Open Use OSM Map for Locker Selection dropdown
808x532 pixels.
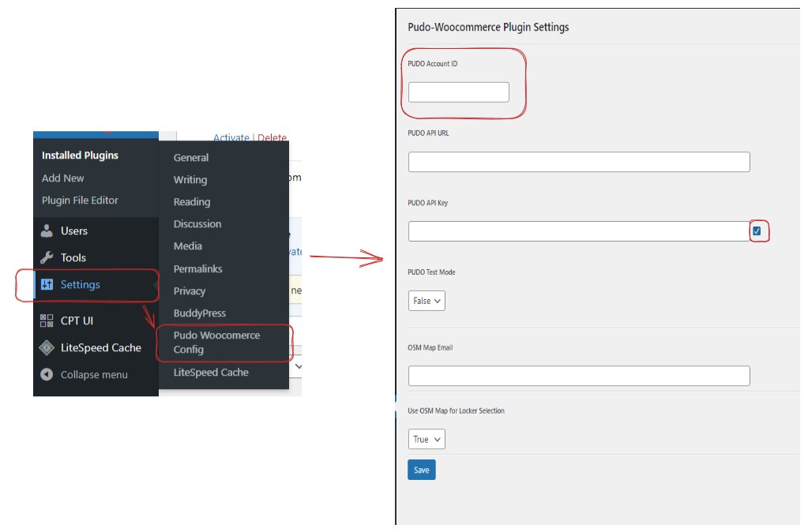tap(427, 440)
